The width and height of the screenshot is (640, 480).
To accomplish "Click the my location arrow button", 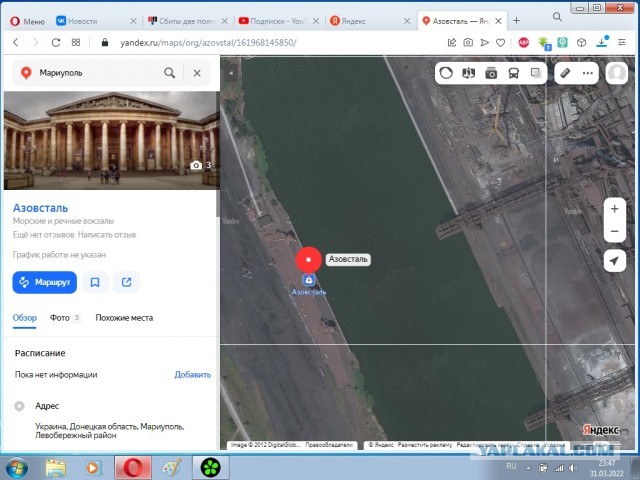I will pos(615,261).
